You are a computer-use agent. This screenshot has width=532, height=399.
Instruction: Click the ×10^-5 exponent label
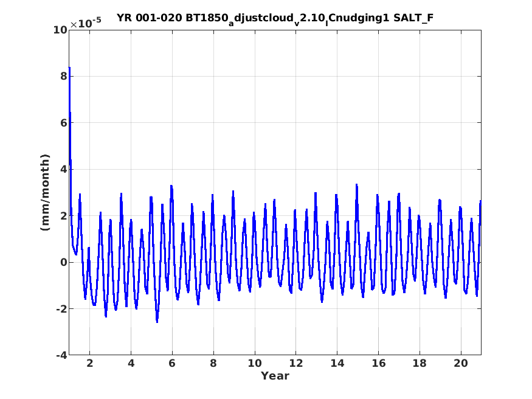[86, 23]
